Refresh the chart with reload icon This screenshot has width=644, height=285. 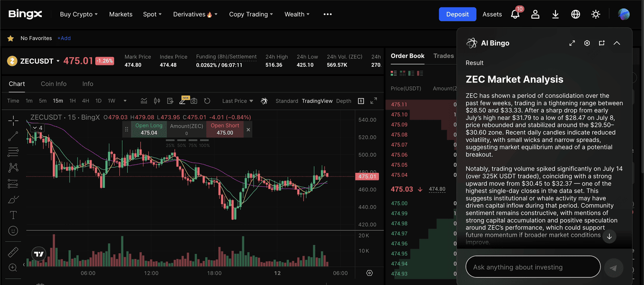(x=207, y=101)
